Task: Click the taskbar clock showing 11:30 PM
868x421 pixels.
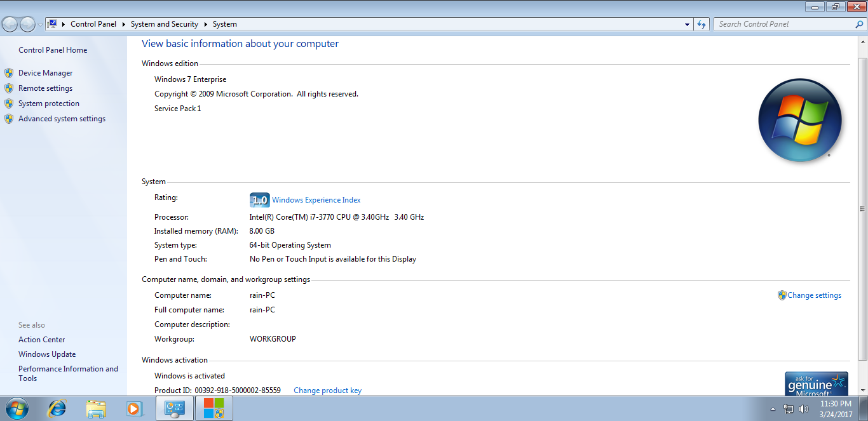Action: click(836, 408)
